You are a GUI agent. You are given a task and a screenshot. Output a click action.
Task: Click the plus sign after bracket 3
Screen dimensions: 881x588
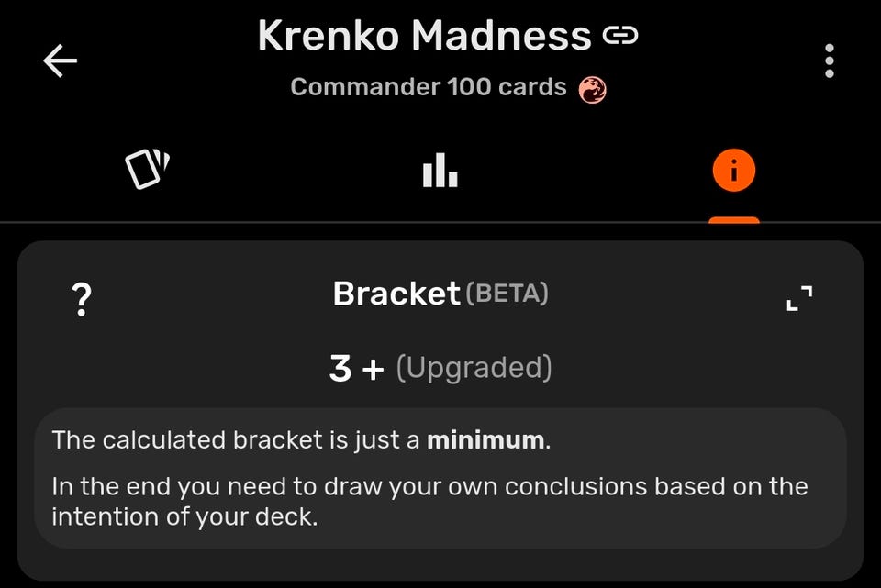(374, 370)
